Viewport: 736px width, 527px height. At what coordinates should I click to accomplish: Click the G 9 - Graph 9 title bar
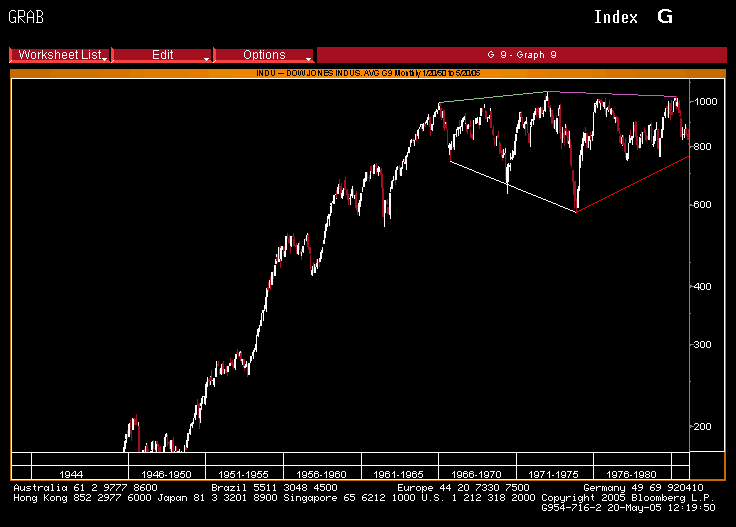pos(521,55)
